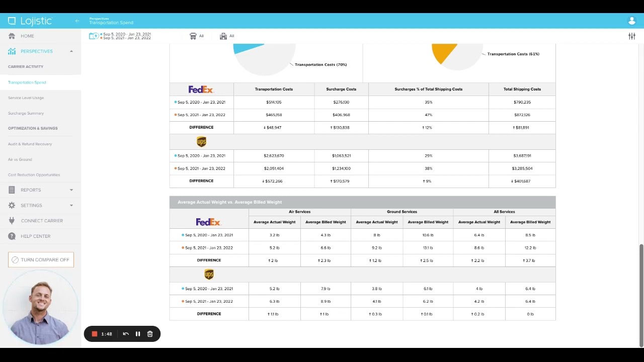Click the presenter webcam bubble
The height and width of the screenshot is (362, 644).
[40, 307]
